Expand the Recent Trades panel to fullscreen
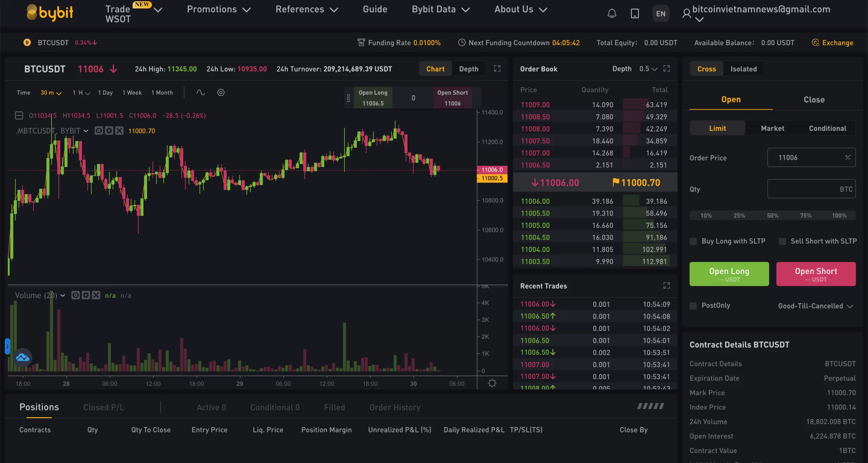This screenshot has width=868, height=463. click(x=667, y=286)
